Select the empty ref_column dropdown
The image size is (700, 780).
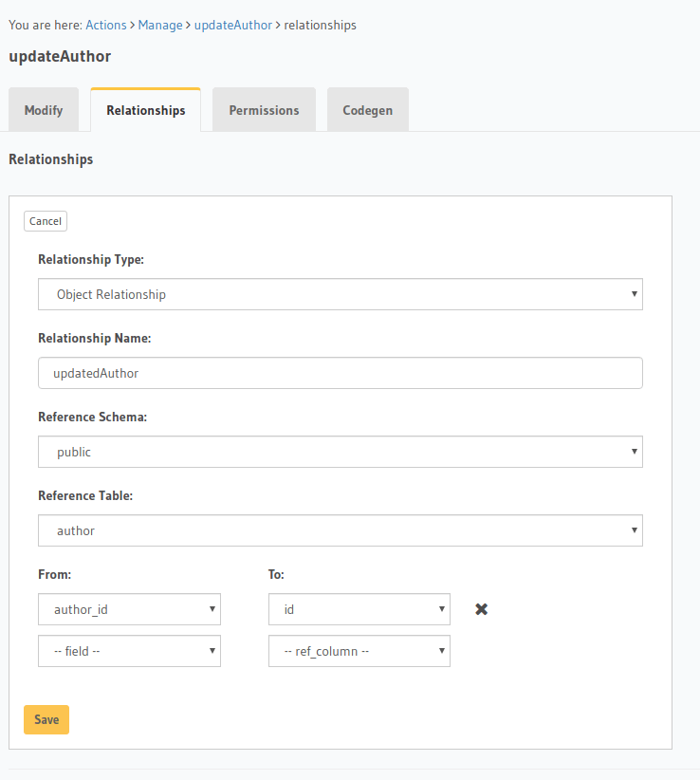359,651
